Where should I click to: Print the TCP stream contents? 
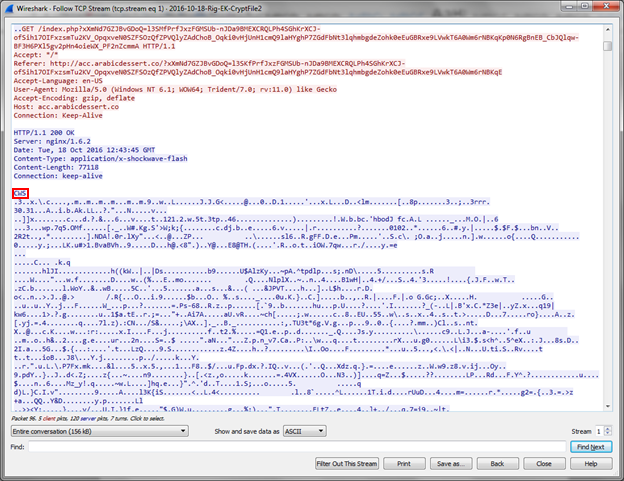403,464
